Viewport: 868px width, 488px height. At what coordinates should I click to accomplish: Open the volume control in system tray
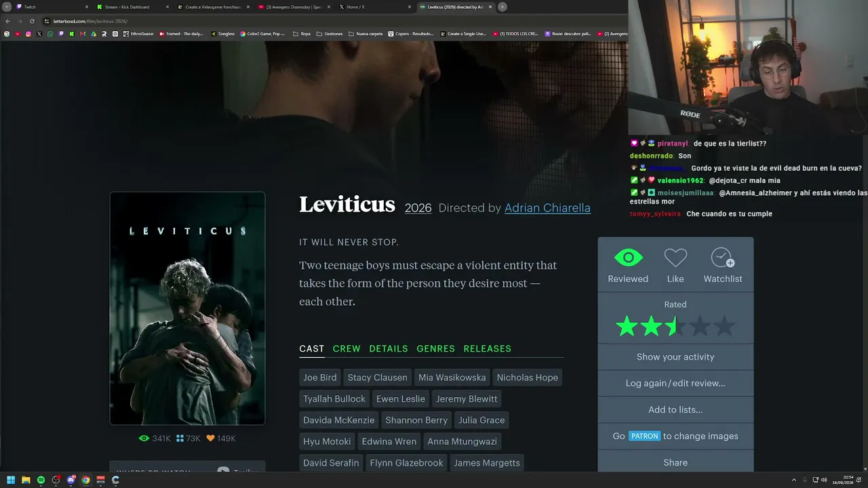[824, 480]
